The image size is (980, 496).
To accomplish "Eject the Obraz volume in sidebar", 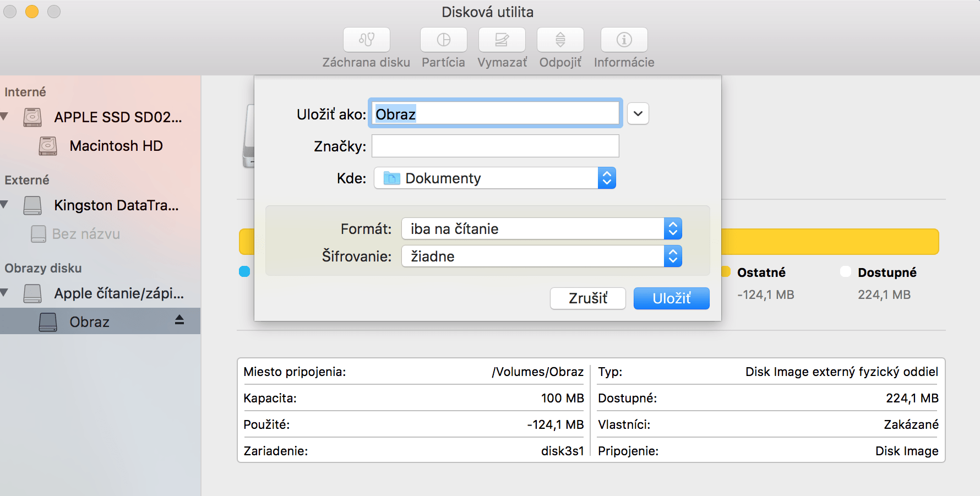I will pyautogui.click(x=179, y=320).
